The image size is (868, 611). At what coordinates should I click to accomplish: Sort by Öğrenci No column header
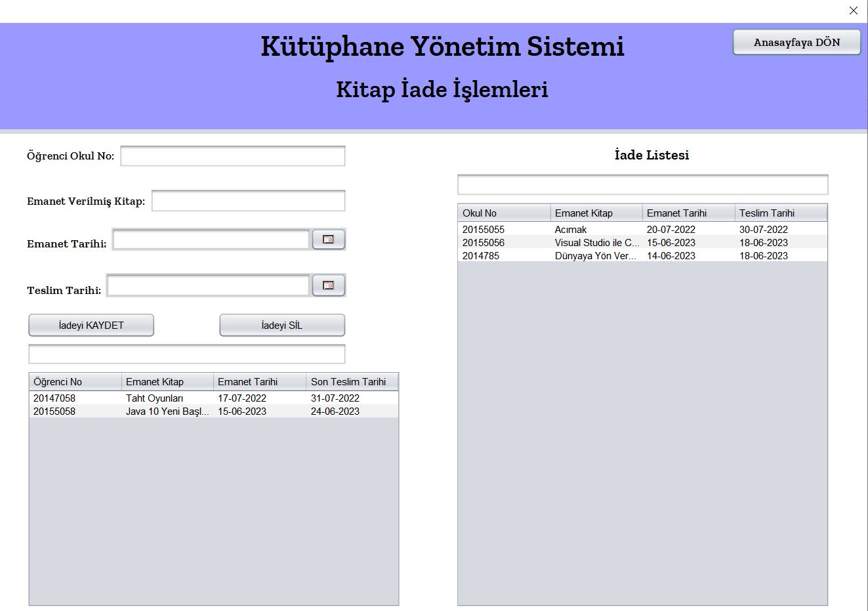[75, 382]
